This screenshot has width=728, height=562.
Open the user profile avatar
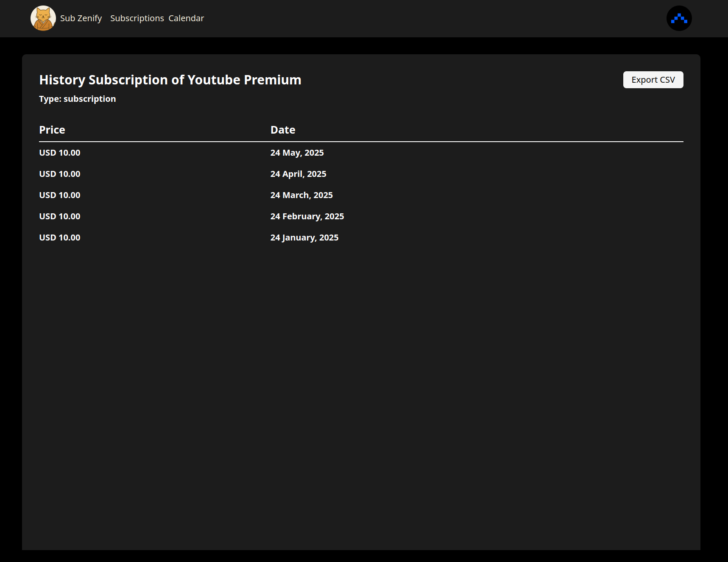tap(679, 18)
